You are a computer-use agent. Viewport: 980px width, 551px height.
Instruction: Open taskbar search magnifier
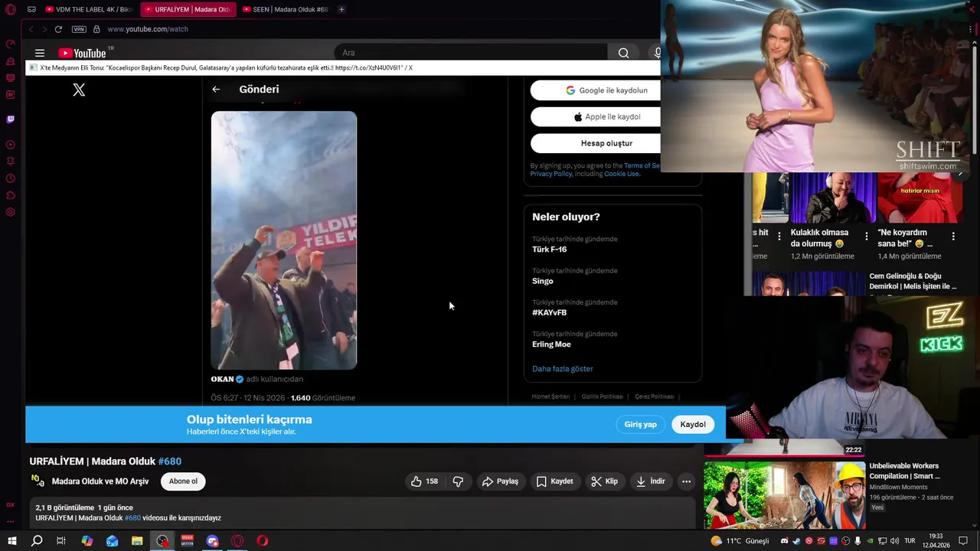click(36, 541)
